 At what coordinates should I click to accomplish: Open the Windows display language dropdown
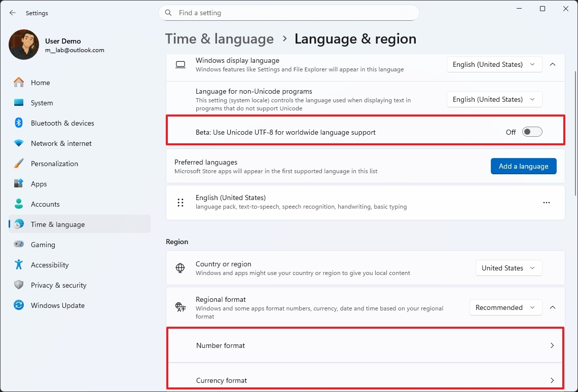pos(494,64)
